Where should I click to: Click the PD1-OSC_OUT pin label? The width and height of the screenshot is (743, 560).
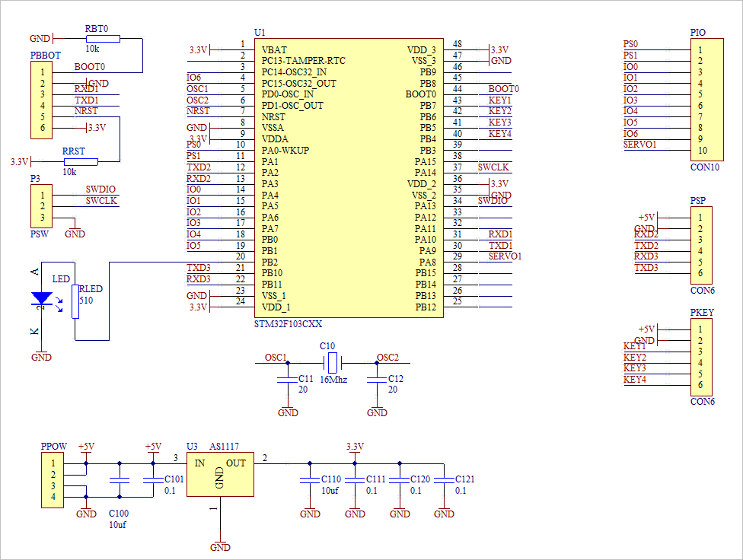[x=292, y=105]
